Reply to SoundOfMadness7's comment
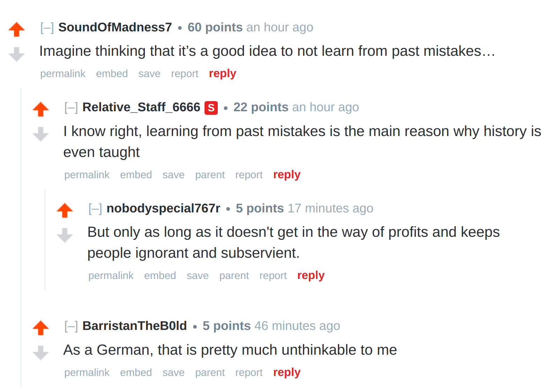 pyautogui.click(x=223, y=74)
